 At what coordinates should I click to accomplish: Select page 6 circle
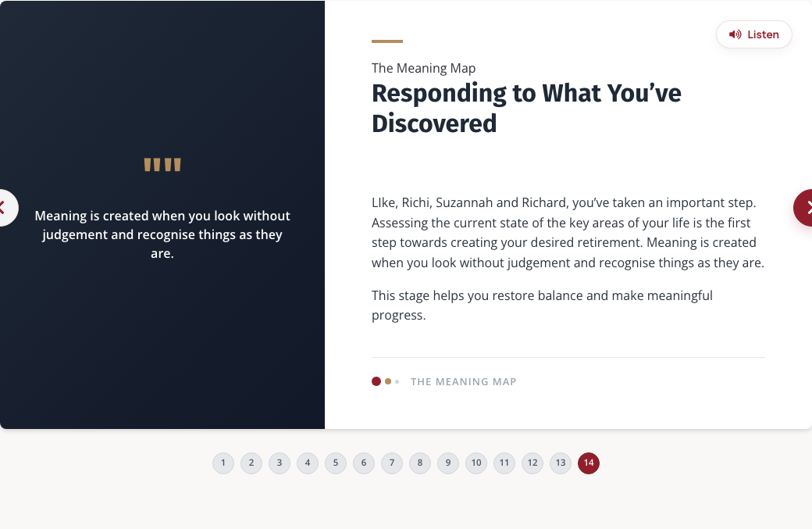pyautogui.click(x=364, y=463)
